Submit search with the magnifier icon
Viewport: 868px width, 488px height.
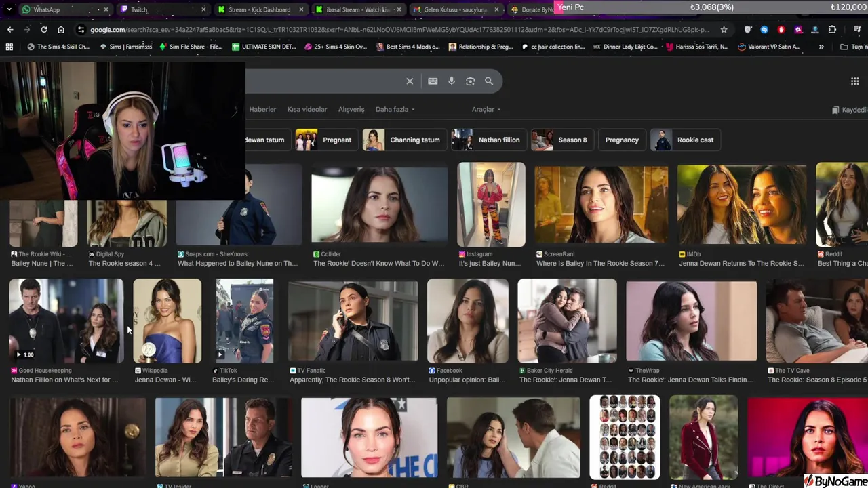[x=489, y=81]
